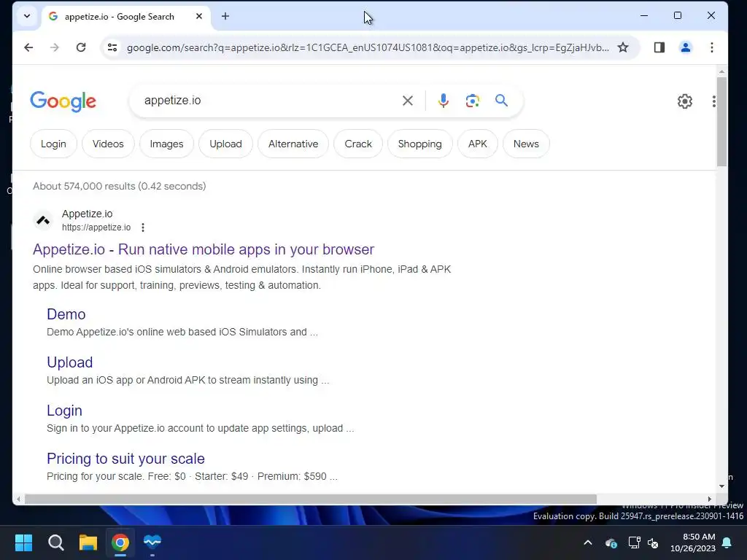The width and height of the screenshot is (747, 560).
Task: Open site information icon in address bar
Action: pyautogui.click(x=112, y=47)
